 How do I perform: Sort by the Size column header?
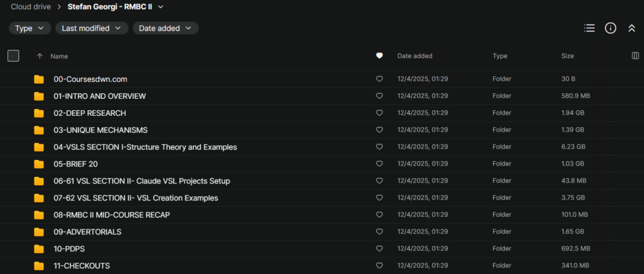coord(567,56)
